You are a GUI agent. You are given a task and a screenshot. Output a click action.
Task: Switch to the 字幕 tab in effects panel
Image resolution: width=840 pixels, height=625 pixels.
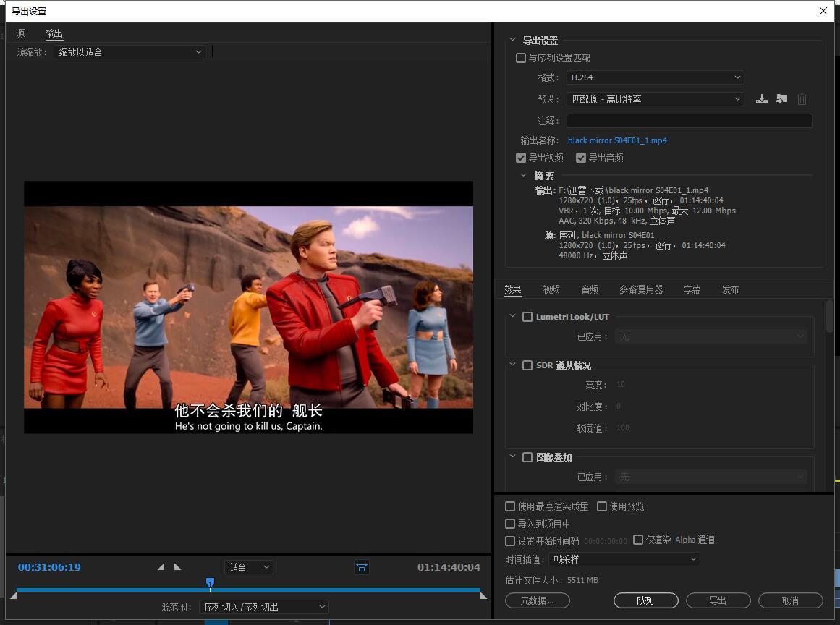pos(692,289)
